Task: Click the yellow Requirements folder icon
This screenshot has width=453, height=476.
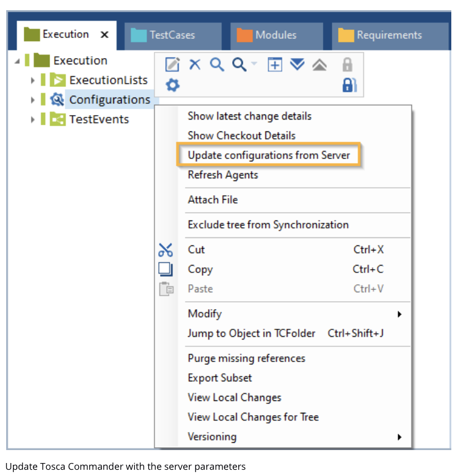Action: click(346, 35)
